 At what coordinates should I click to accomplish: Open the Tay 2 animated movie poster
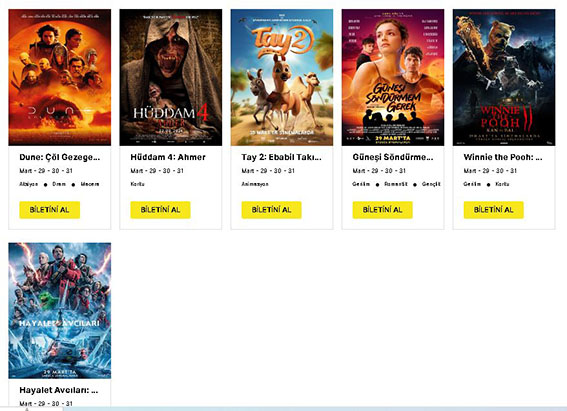282,77
